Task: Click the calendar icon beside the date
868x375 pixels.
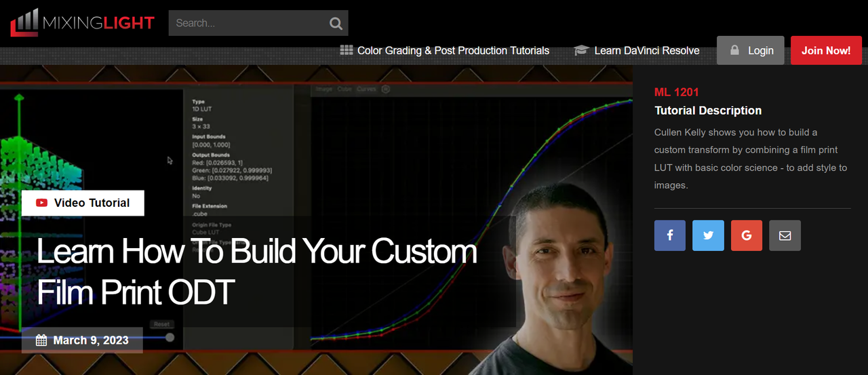Action: pos(41,340)
